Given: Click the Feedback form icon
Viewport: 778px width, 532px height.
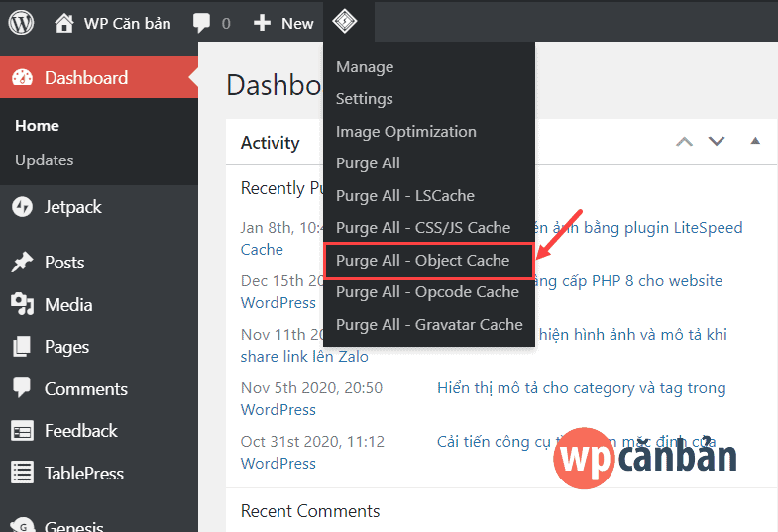Looking at the screenshot, I should click(23, 431).
